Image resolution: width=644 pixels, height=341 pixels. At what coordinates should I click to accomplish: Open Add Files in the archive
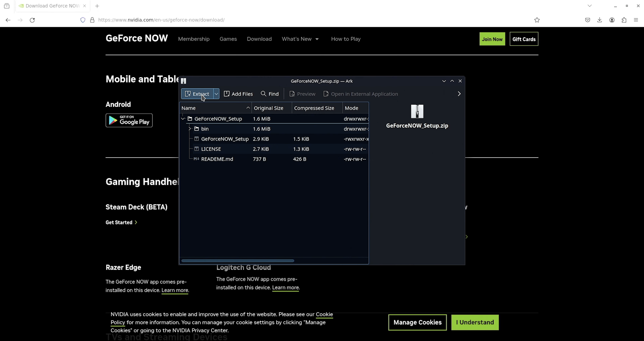(238, 94)
